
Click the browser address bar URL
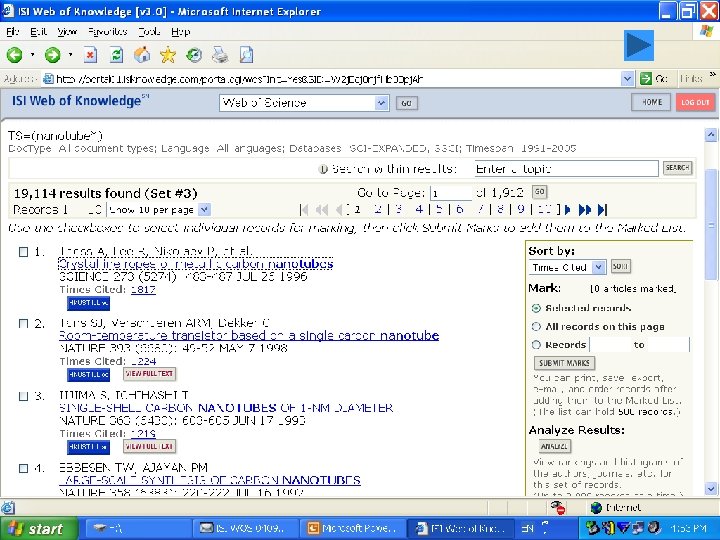coord(338,79)
